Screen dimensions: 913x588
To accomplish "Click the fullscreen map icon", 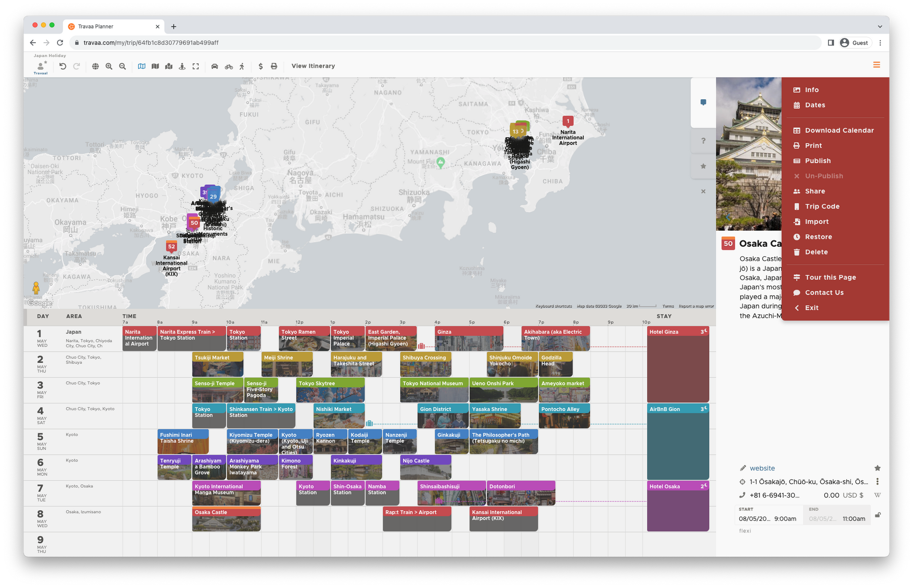I will click(195, 66).
